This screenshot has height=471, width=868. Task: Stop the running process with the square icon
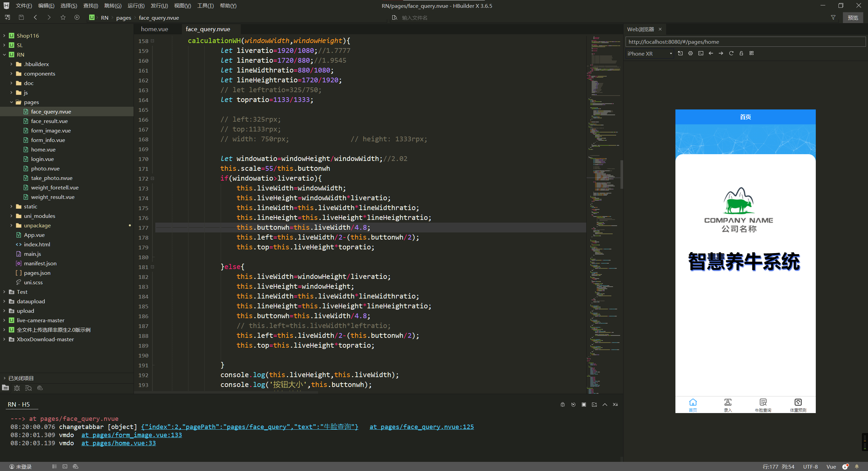click(x=584, y=405)
